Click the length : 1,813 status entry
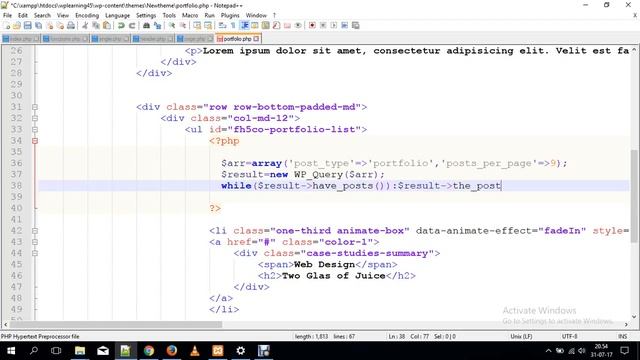Viewport: 640px width, 360px height. [311, 336]
